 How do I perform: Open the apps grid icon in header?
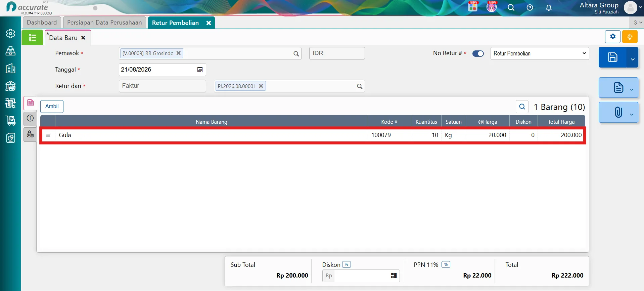tap(473, 7)
